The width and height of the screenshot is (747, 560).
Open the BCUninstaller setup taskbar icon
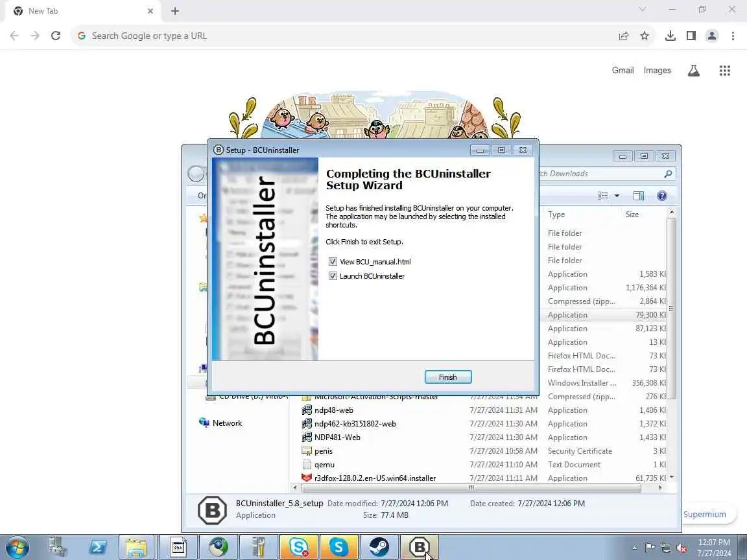pos(420,547)
